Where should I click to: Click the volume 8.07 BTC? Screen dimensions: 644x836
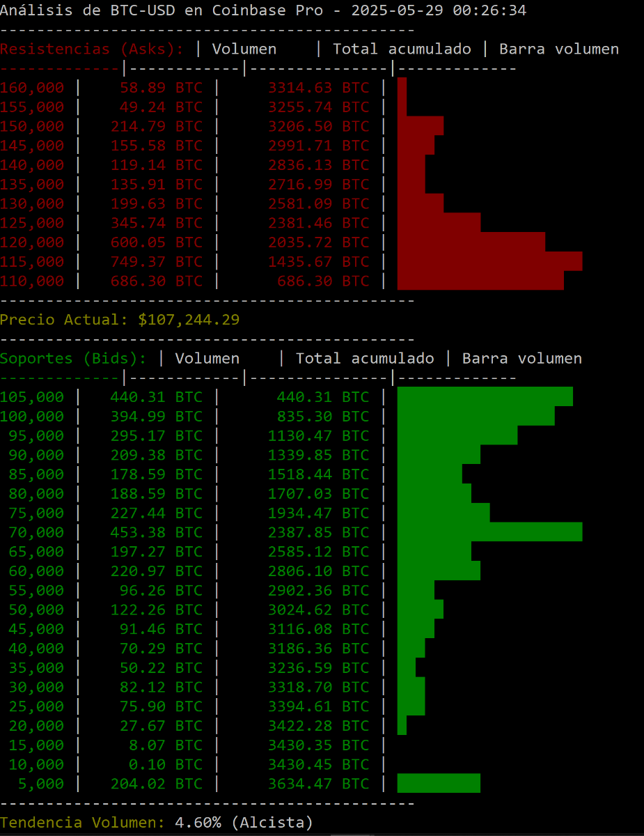pos(166,745)
